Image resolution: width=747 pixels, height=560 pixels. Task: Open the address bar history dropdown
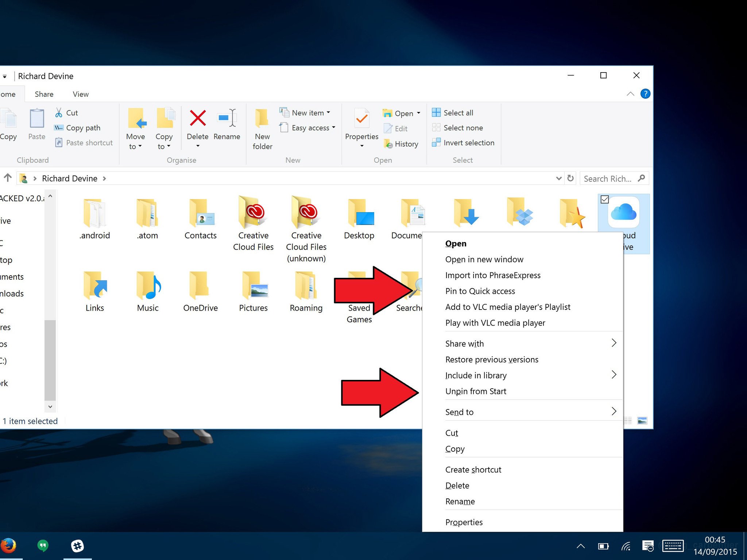click(x=558, y=178)
